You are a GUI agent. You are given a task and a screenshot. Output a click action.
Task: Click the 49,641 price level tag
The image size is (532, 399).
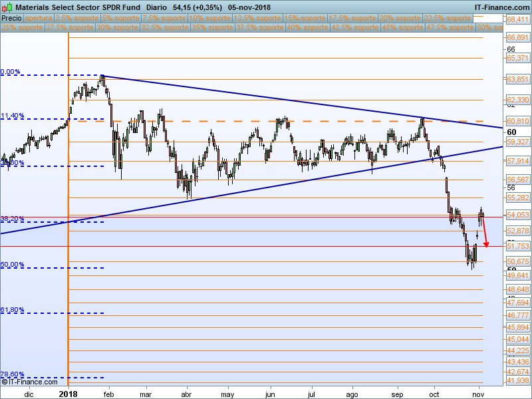pyautogui.click(x=518, y=275)
